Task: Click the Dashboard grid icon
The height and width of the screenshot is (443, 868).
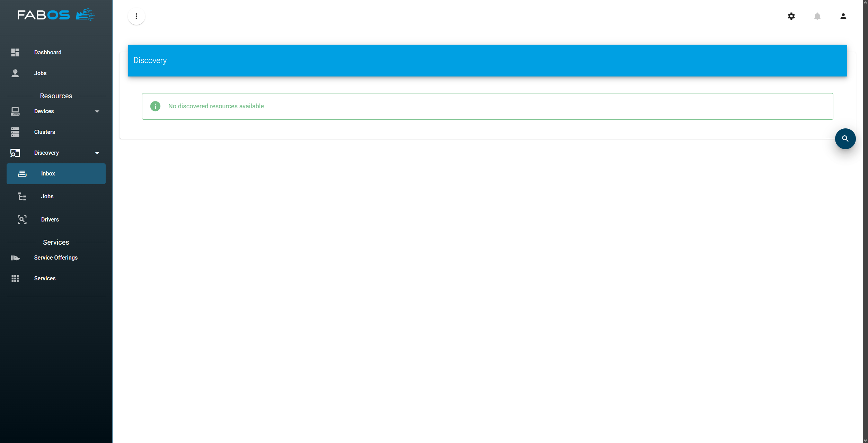Action: [15, 53]
